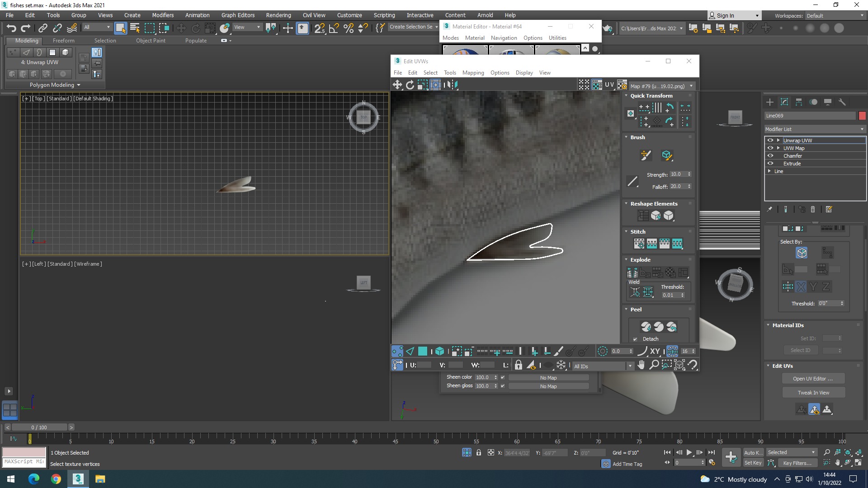Click the Open UV Editor button
This screenshot has width=868, height=488.
click(813, 379)
